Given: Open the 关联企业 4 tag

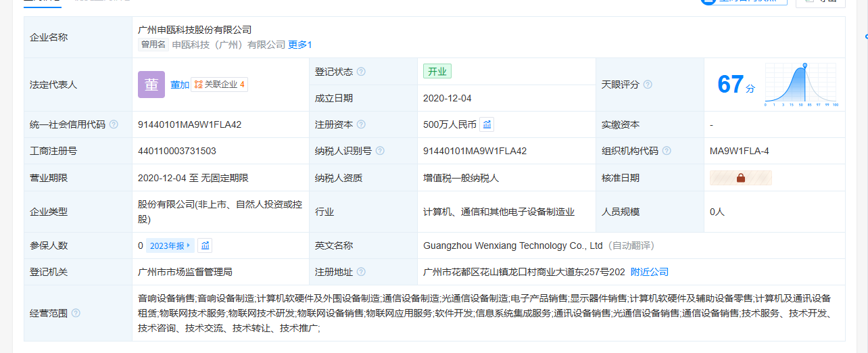Looking at the screenshot, I should tap(219, 85).
